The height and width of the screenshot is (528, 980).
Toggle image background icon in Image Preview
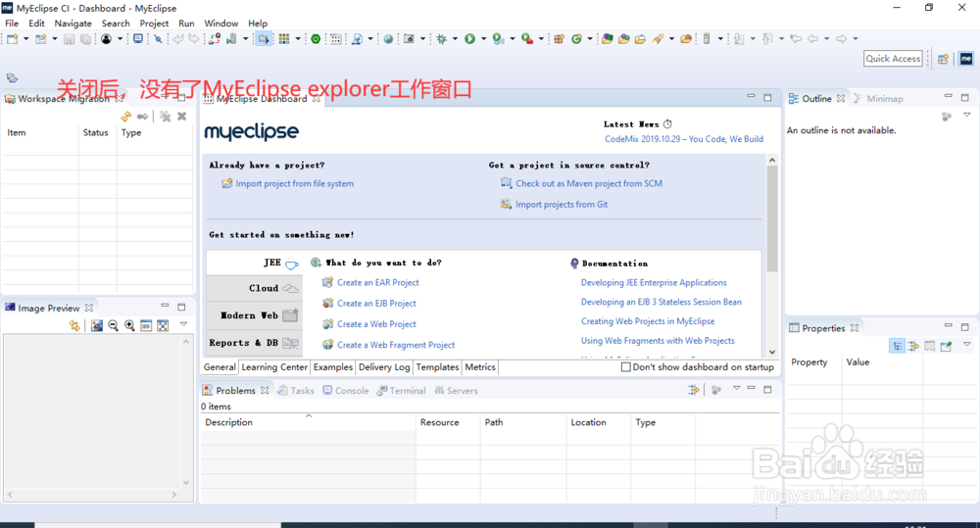96,325
